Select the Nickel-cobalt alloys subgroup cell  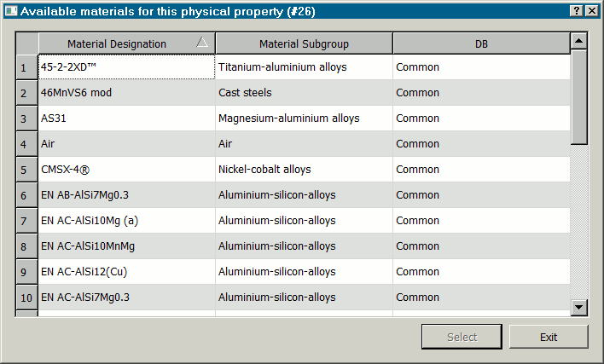coord(304,170)
